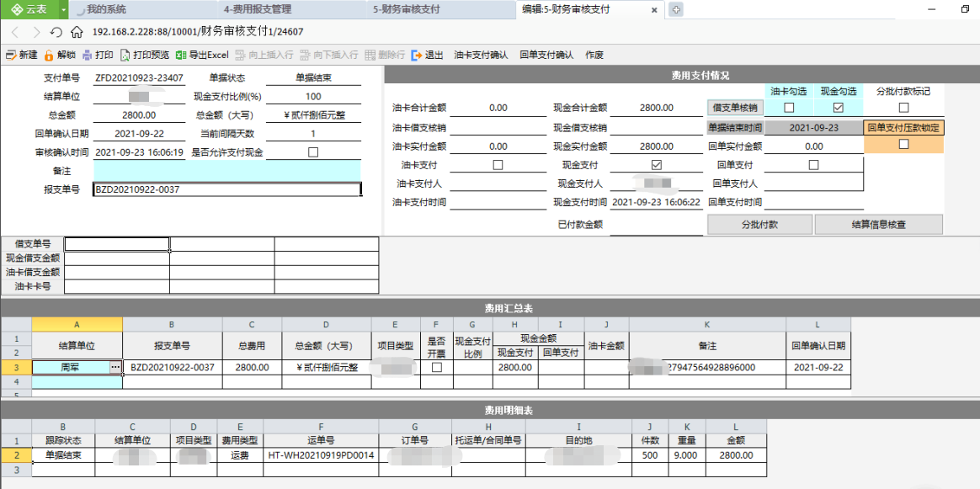The width and height of the screenshot is (980, 489).
Task: Click 现金支付时间 field value
Action: click(656, 202)
